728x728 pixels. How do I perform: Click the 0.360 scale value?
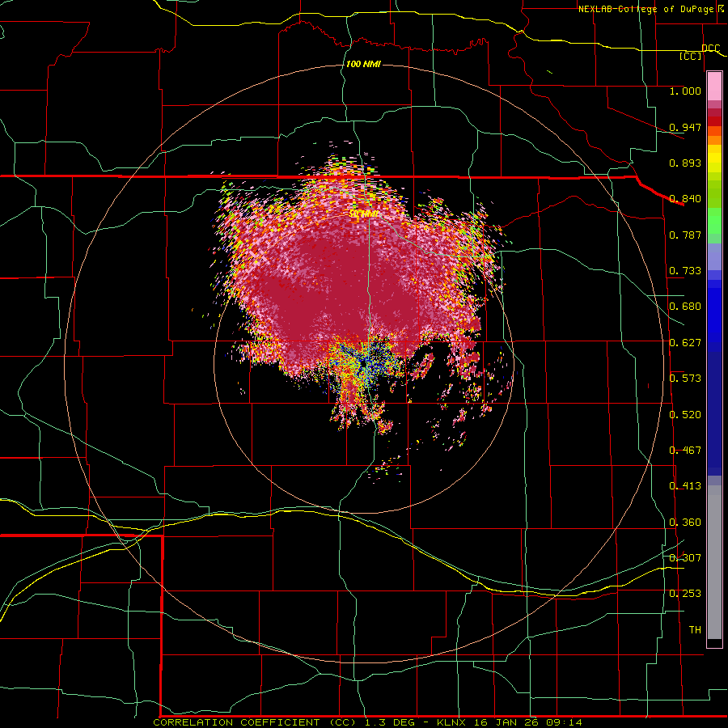click(x=685, y=523)
